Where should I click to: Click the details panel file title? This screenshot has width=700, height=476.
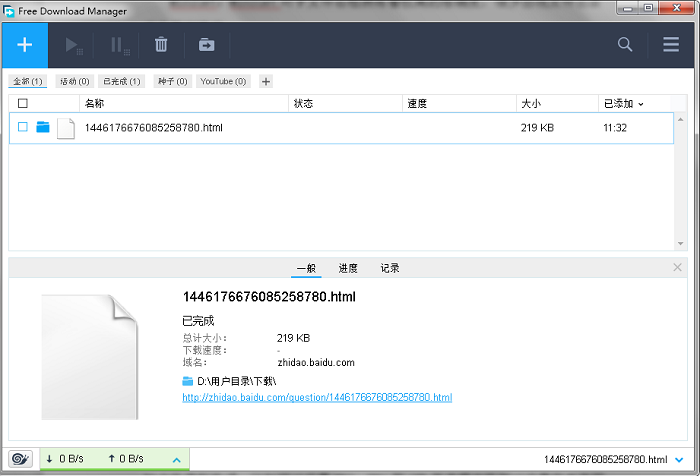(x=269, y=297)
